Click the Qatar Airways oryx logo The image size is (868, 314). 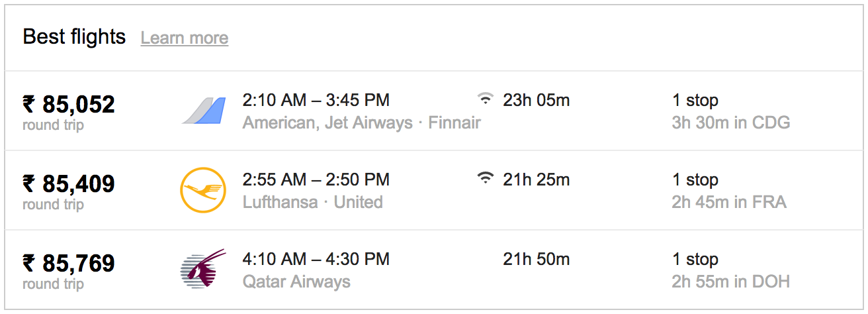(203, 269)
